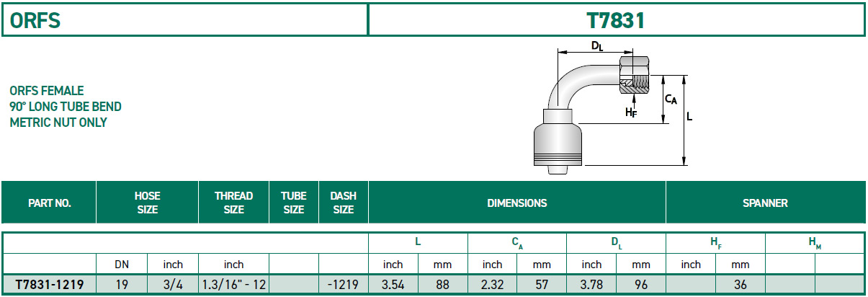
Task: Click the CA label on the diagram
Action: pos(671,98)
